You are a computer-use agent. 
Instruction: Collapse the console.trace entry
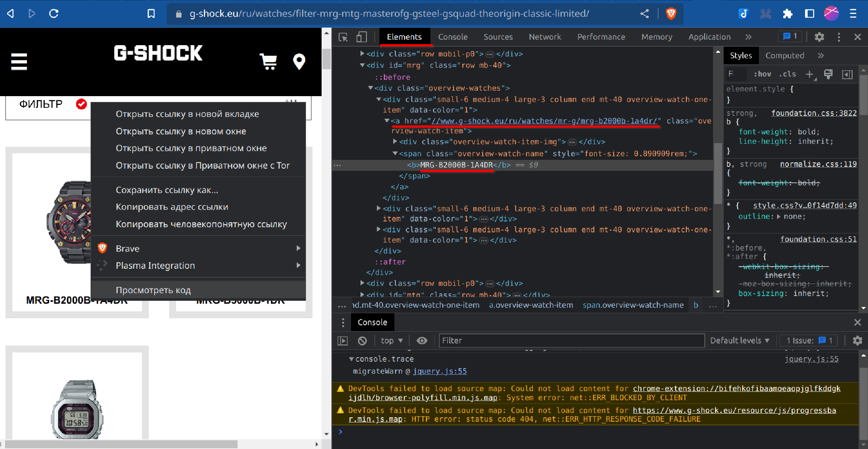pos(351,359)
